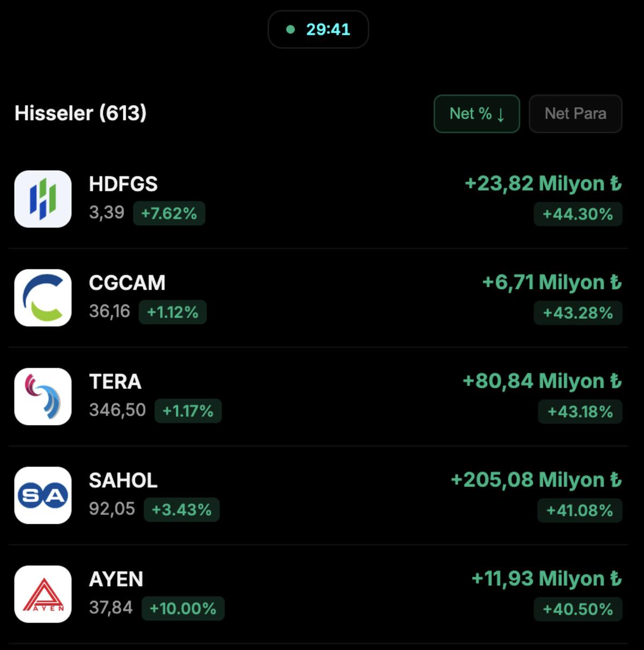Click AYEN +10.00% change badge

click(183, 609)
